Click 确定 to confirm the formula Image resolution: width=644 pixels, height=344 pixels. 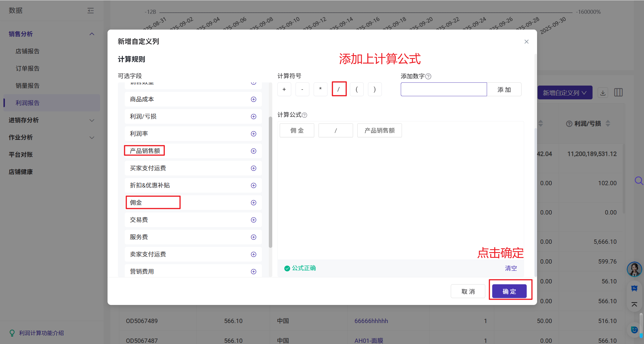point(509,291)
